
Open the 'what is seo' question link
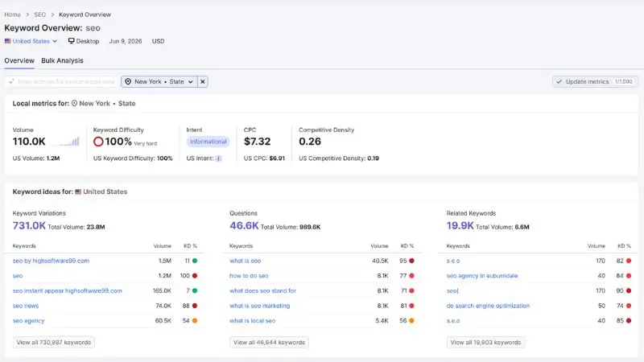pos(246,261)
